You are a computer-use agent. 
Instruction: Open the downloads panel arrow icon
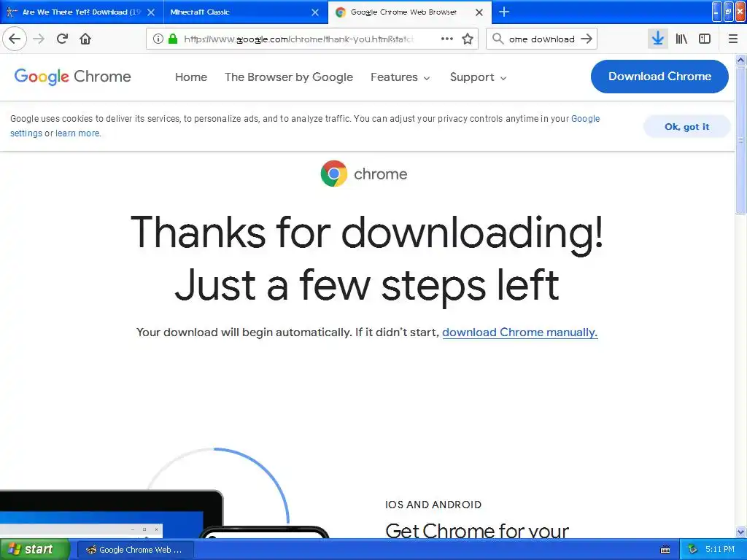[657, 39]
